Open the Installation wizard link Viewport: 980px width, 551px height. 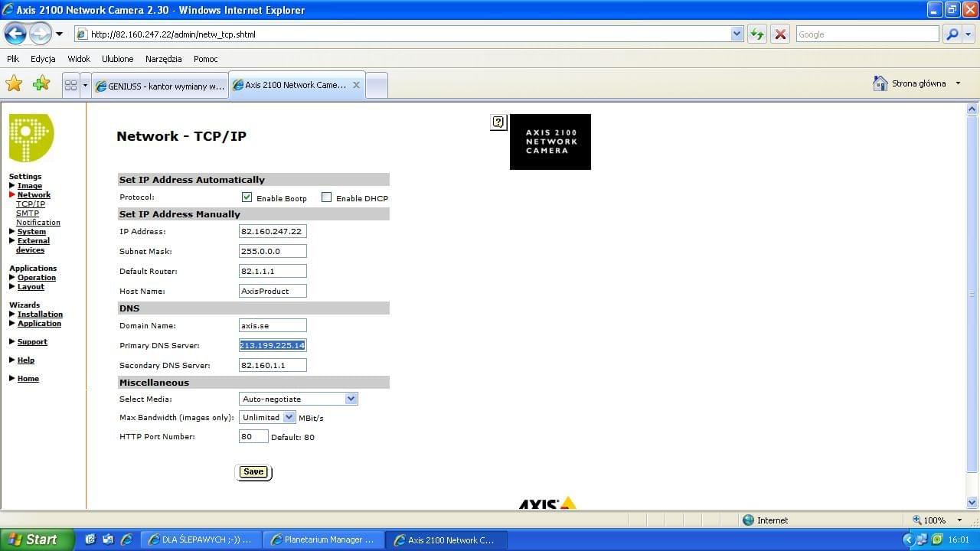pyautogui.click(x=40, y=315)
